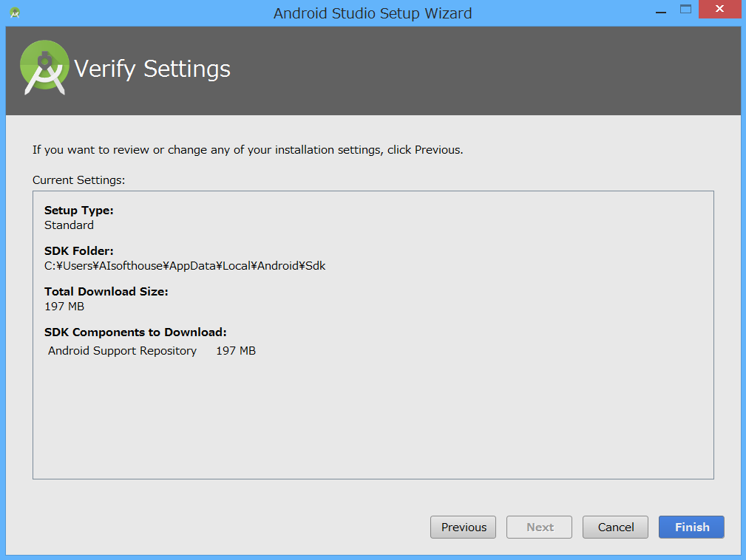Screen dimensions: 746x560
Task: Select the 'Verify Settings' heading
Action: 152,69
